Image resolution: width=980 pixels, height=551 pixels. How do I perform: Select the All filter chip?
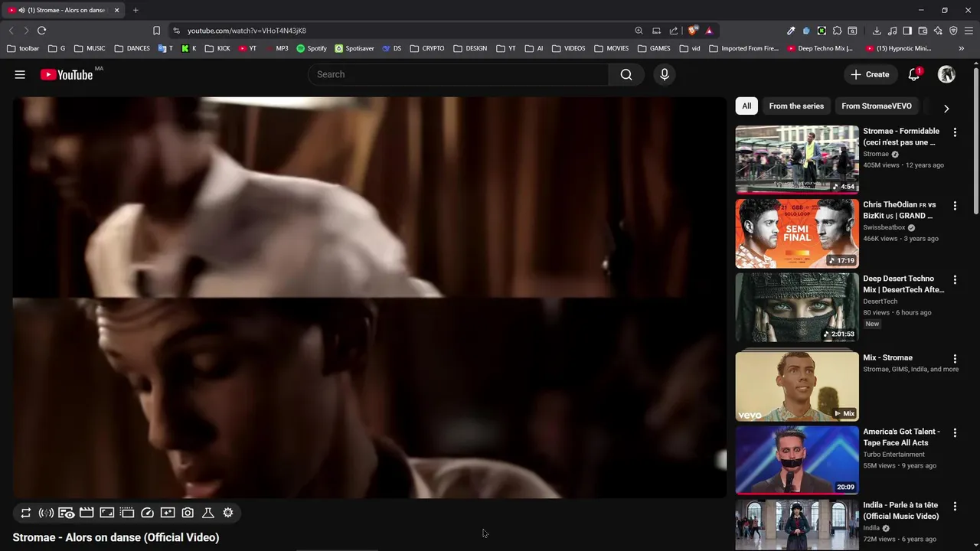pyautogui.click(x=746, y=106)
